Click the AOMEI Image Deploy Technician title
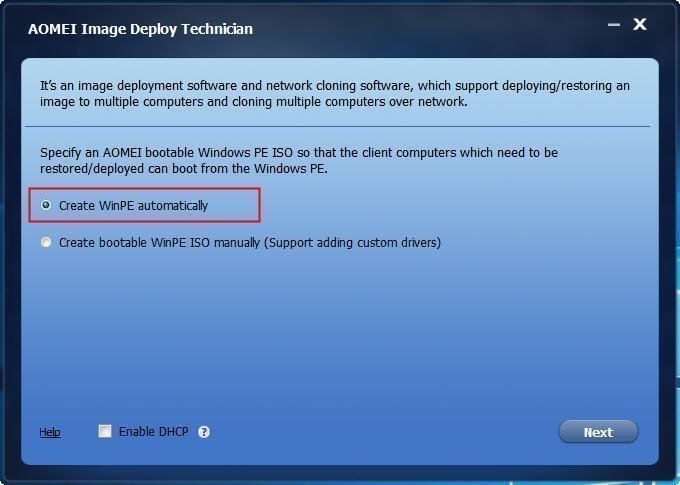The height and width of the screenshot is (485, 680). click(141, 29)
